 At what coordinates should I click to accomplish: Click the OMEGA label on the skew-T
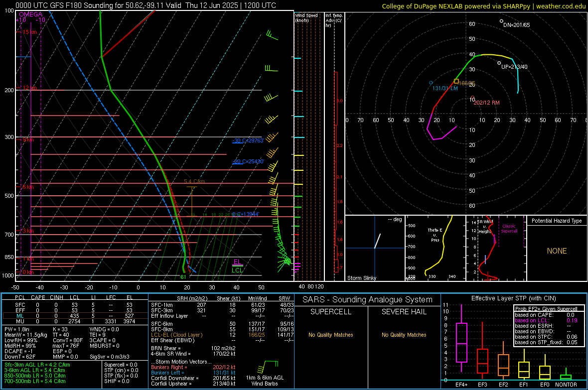tap(31, 14)
